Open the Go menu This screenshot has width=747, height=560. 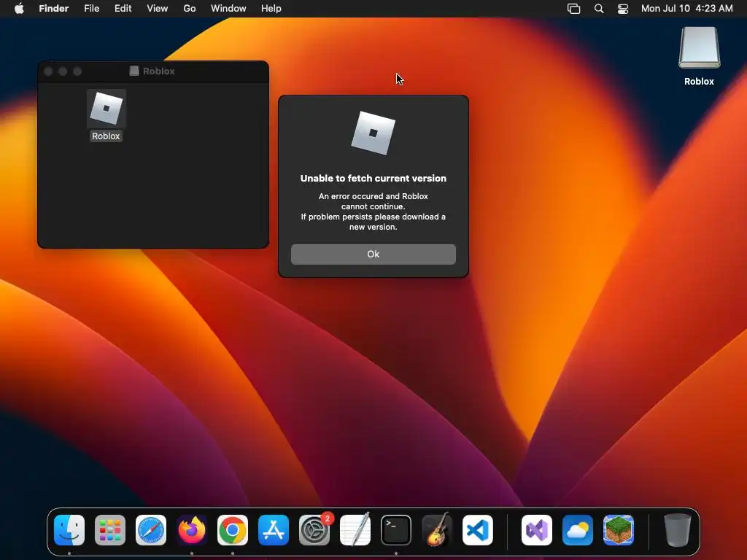(190, 9)
